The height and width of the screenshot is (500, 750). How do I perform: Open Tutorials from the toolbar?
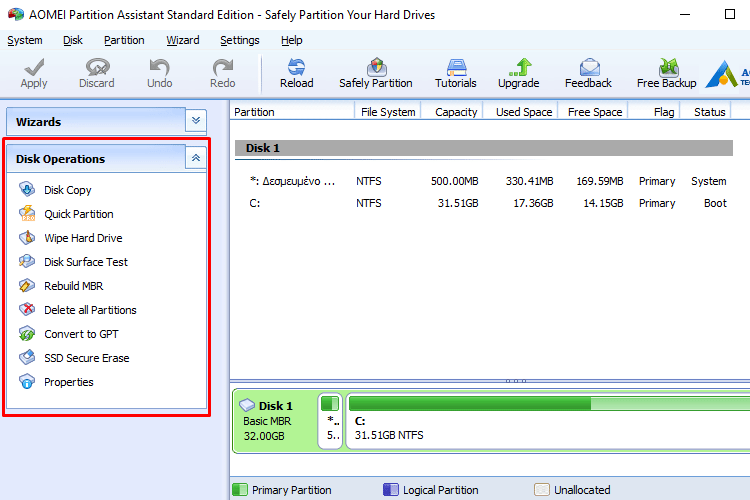click(x=456, y=74)
